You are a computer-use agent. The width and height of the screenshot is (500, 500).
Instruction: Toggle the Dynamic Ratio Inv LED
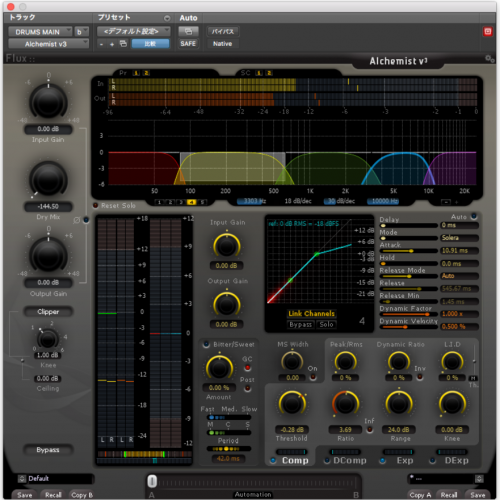pos(420,377)
